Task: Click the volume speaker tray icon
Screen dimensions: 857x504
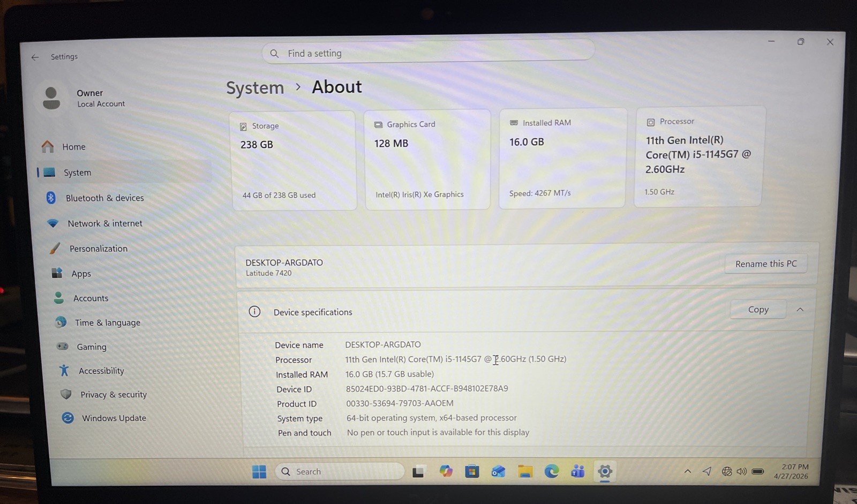Action: 742,471
